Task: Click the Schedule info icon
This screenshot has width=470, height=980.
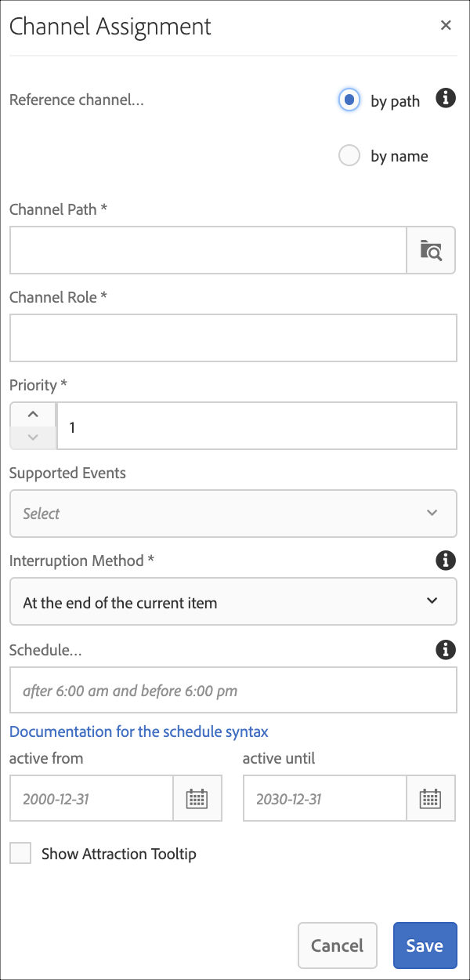Action: pos(446,649)
